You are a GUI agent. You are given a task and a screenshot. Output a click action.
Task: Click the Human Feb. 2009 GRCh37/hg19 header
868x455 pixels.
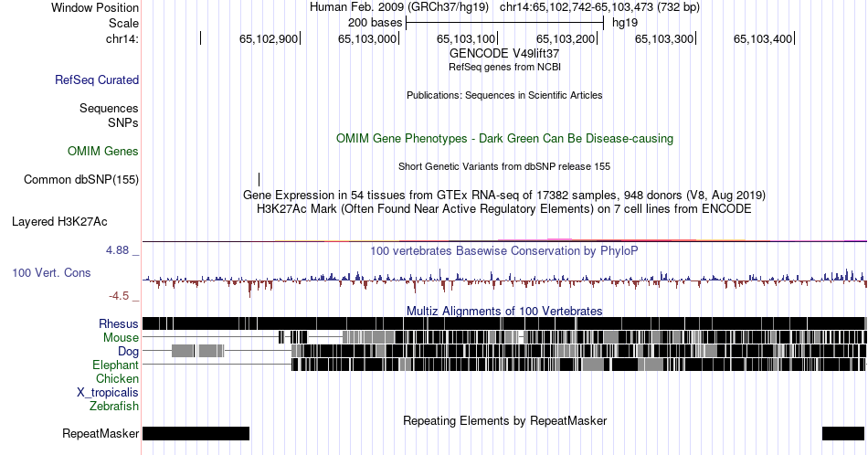(x=399, y=7)
